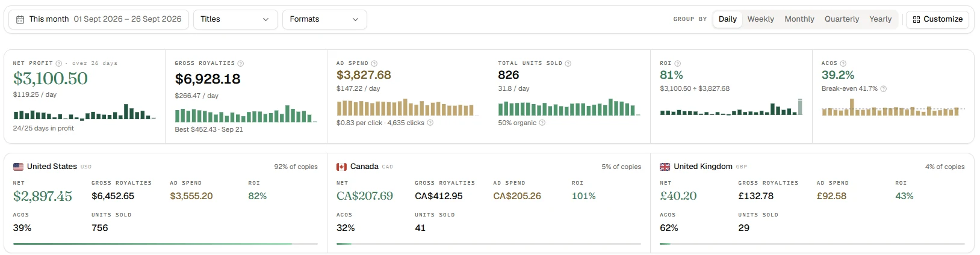Click 24/25 days in profit text
Viewport: 980px width, 255px height.
click(x=43, y=128)
